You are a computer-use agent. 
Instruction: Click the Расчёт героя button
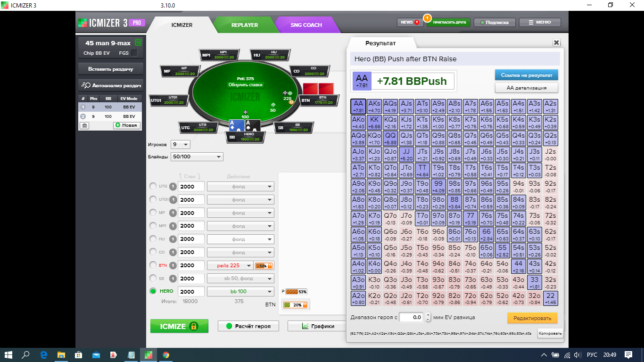pyautogui.click(x=248, y=326)
